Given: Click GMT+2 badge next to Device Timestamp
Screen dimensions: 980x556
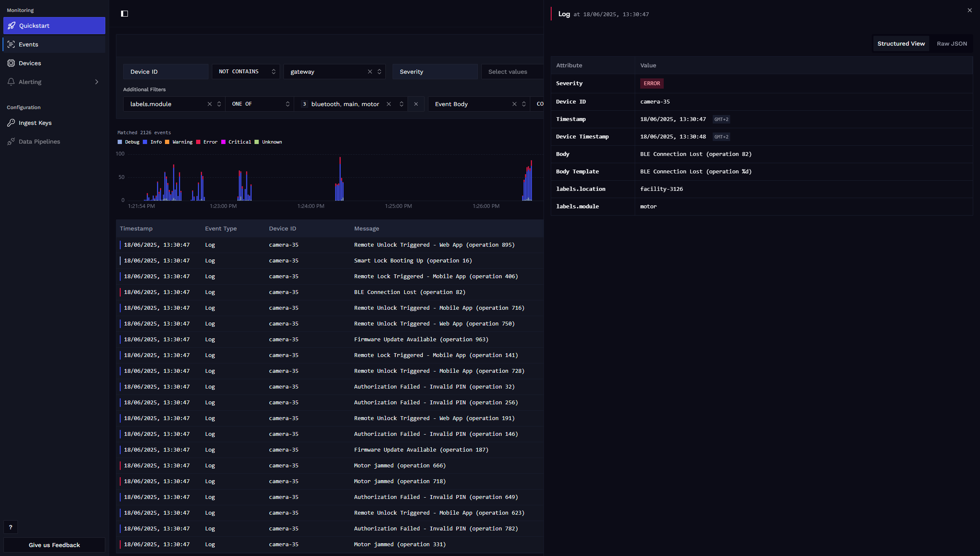Looking at the screenshot, I should click(721, 137).
